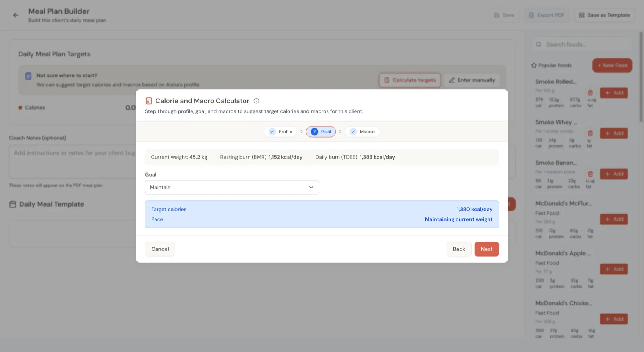Click the clipboard icon by Not sure where to start
The width and height of the screenshot is (644, 352).
28,76
